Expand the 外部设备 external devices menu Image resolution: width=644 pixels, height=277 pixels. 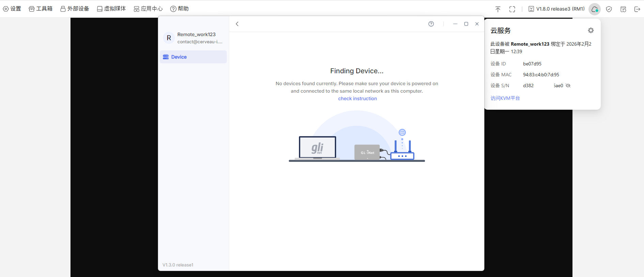coord(75,9)
